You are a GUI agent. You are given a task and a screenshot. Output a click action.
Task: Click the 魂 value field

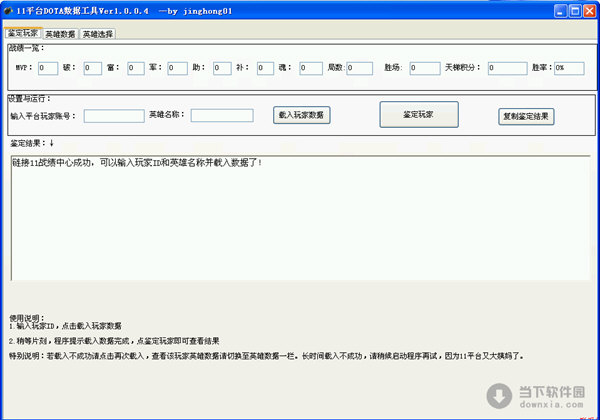tap(311, 68)
